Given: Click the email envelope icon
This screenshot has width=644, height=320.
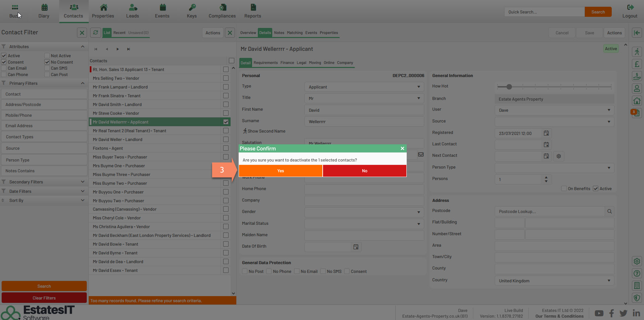Looking at the screenshot, I should (420, 154).
